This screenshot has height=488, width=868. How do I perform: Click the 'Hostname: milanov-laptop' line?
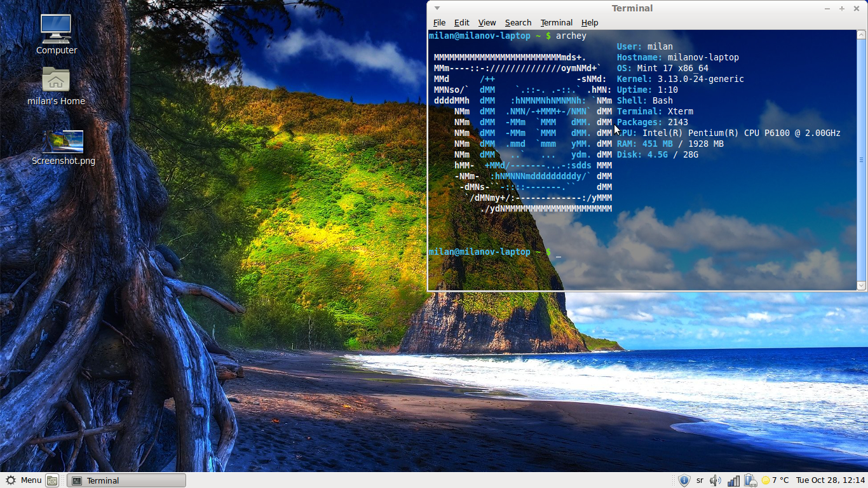click(678, 57)
